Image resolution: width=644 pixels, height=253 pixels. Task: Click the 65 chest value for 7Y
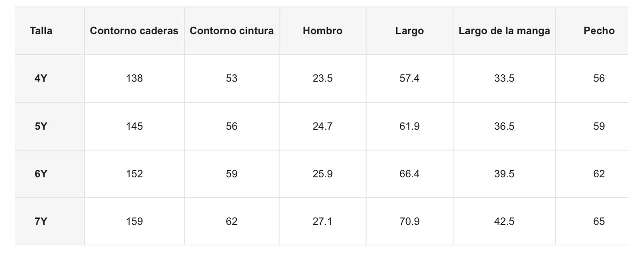point(599,222)
